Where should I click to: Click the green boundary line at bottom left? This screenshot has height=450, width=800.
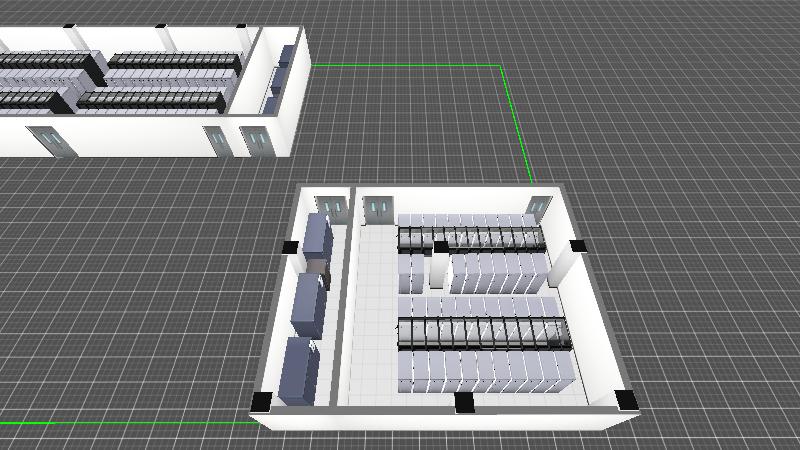point(120,422)
